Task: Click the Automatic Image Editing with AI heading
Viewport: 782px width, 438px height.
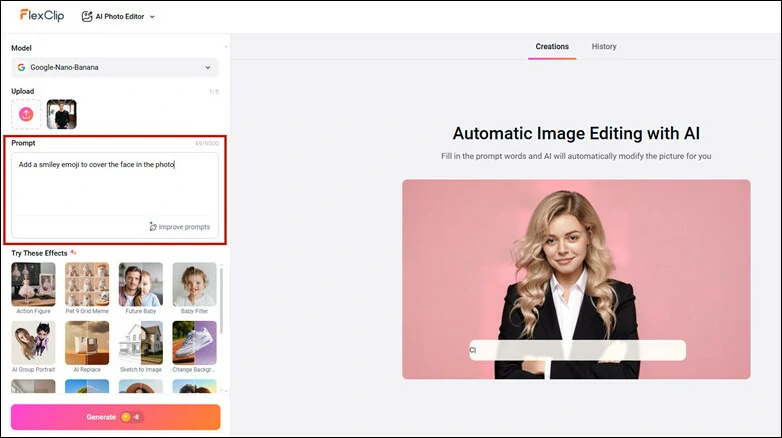Action: click(576, 133)
